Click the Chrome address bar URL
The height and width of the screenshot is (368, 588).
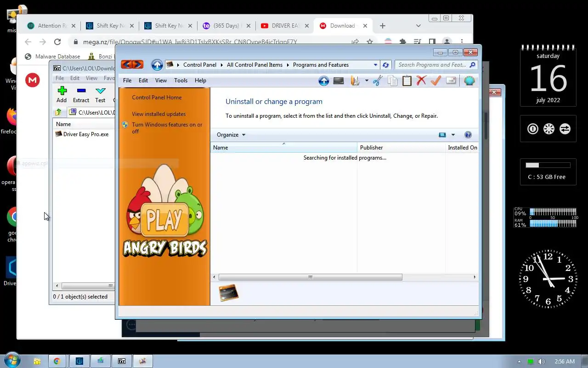[190, 42]
